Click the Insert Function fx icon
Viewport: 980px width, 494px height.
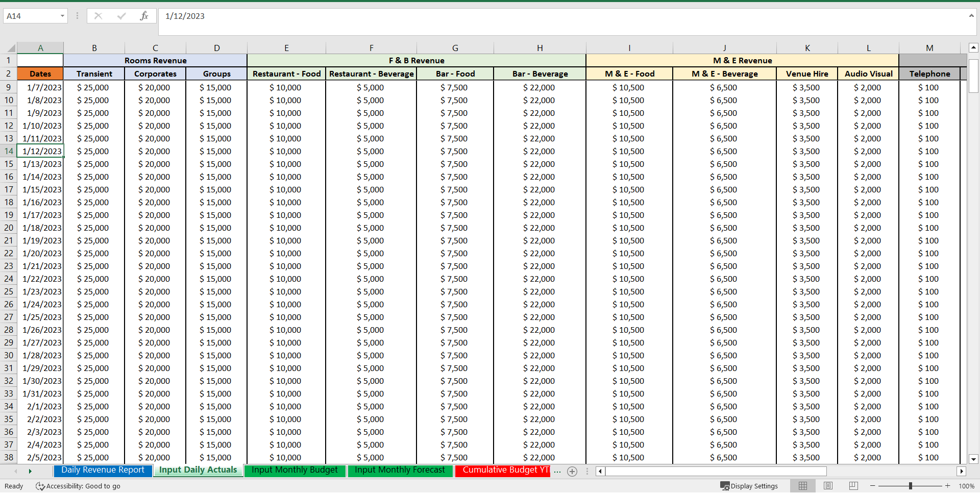click(x=144, y=16)
